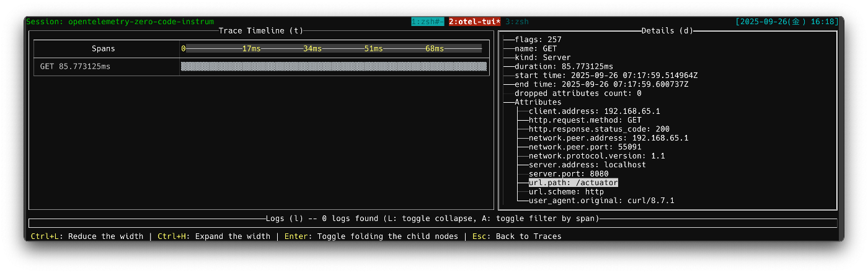Click the Ctrl+L reduce width hint
This screenshot has width=868, height=273.
87,236
